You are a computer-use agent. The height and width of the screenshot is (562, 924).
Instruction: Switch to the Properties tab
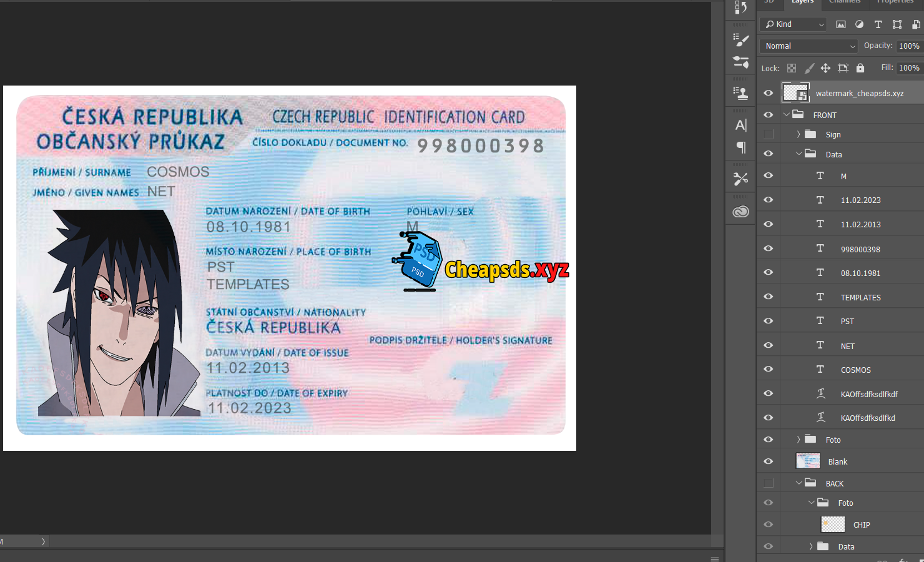pos(895,2)
